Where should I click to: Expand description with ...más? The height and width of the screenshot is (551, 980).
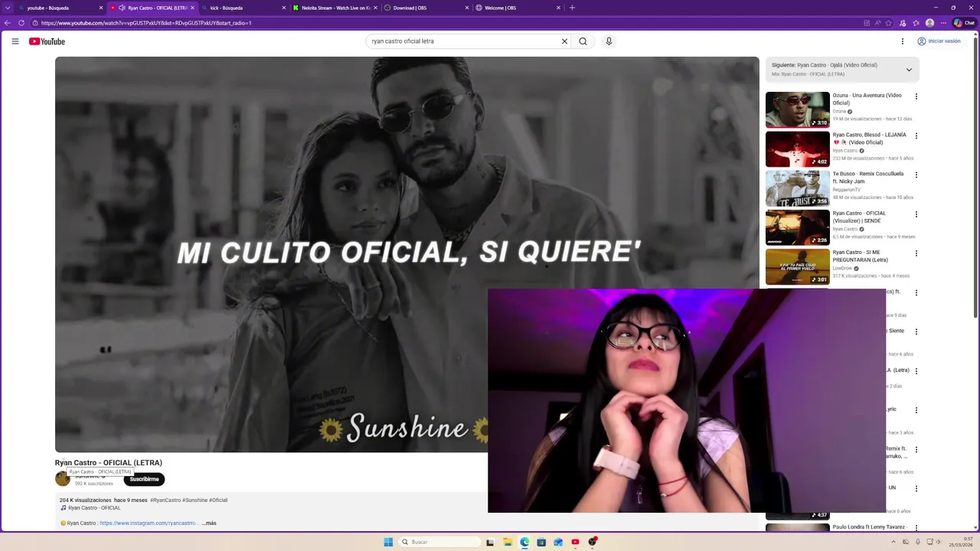tap(209, 523)
